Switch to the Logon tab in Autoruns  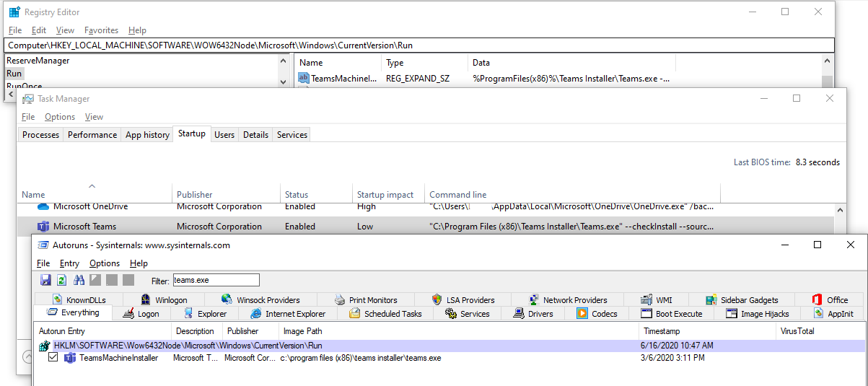[141, 313]
